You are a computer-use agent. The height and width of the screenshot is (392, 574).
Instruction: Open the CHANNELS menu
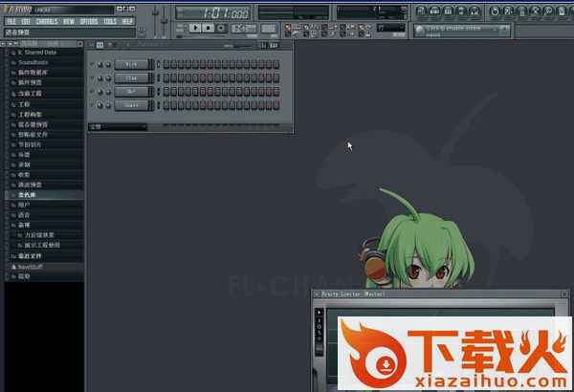47,22
